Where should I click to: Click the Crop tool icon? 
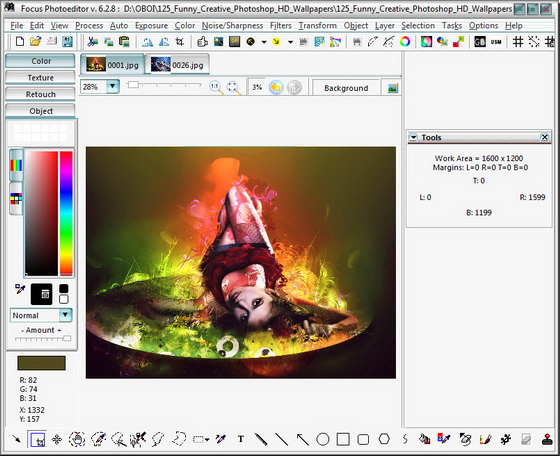pos(180,42)
